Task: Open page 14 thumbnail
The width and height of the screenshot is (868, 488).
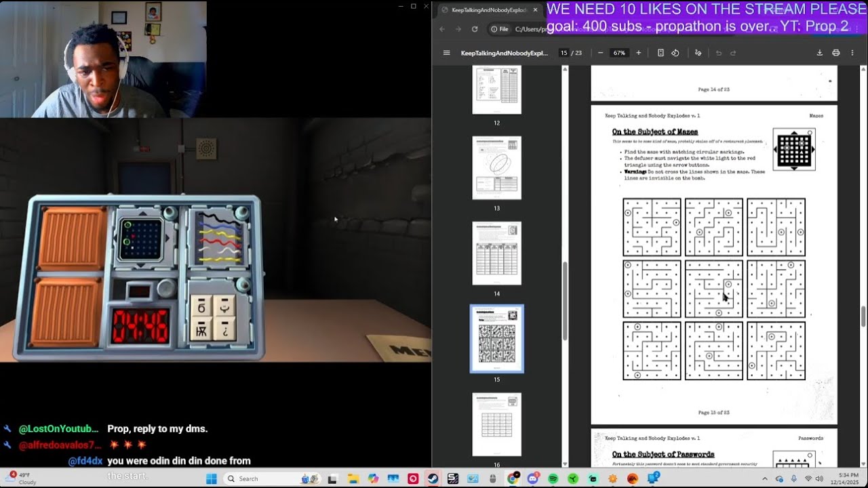Action: click(x=497, y=253)
